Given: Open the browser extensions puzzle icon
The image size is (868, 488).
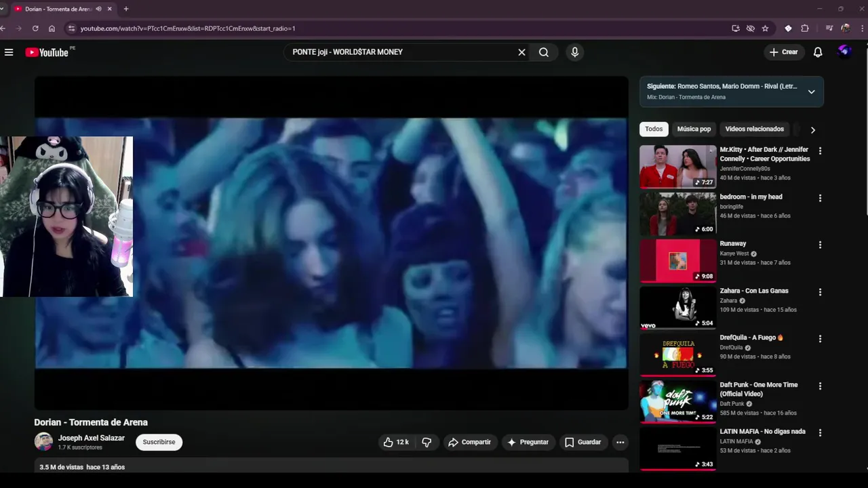Looking at the screenshot, I should [805, 28].
